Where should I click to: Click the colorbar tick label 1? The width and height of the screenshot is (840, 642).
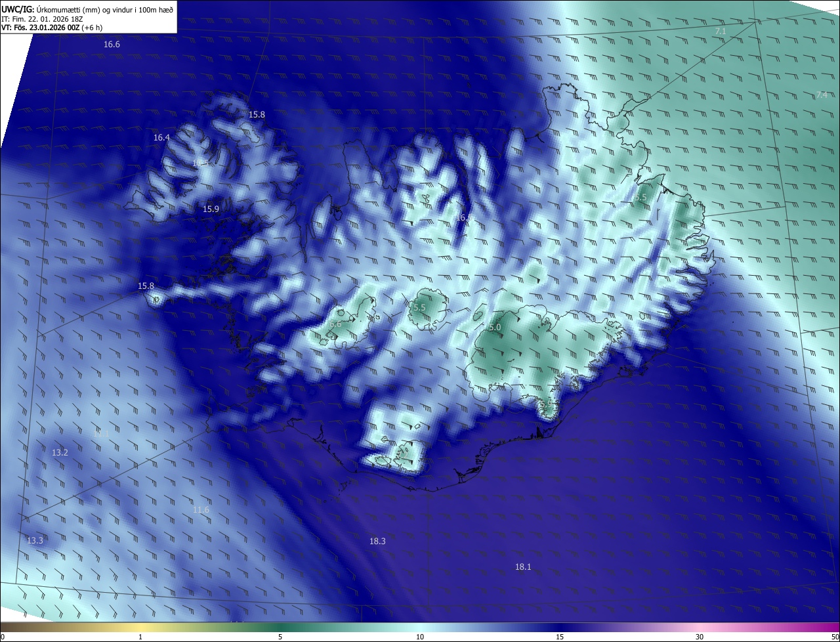click(x=140, y=637)
